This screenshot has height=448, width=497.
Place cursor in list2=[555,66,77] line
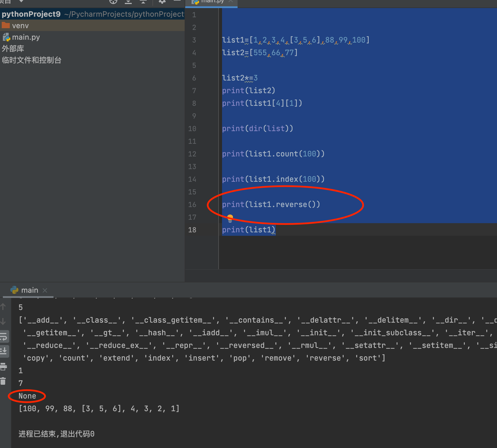click(260, 53)
